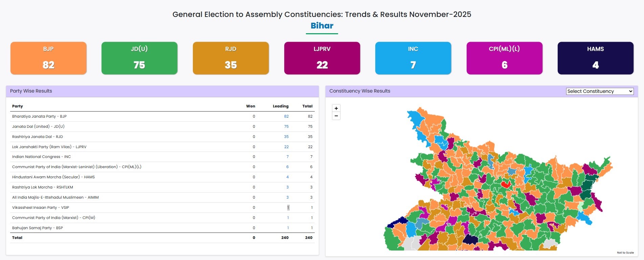Select the RJD seat count card

click(231, 58)
